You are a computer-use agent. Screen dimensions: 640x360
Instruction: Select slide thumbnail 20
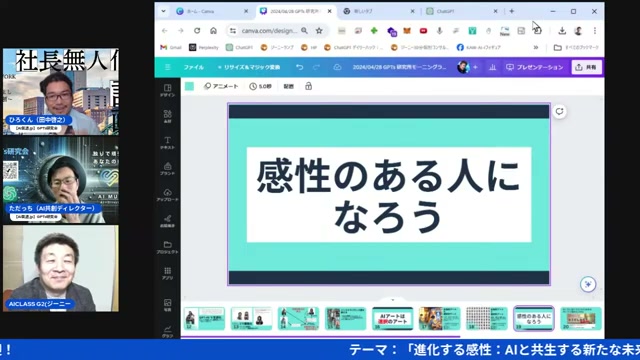tap(581, 318)
